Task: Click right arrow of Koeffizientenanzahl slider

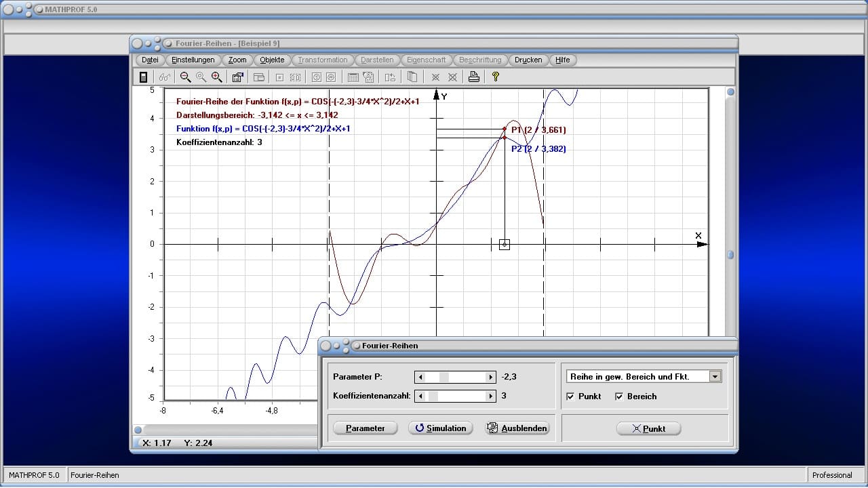Action: click(x=490, y=396)
